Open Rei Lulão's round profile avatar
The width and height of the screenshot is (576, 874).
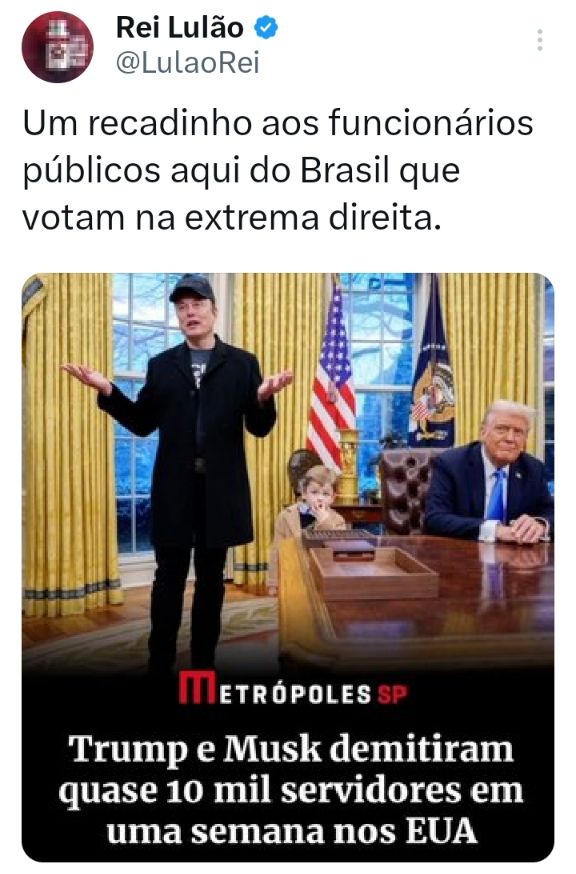click(x=57, y=47)
